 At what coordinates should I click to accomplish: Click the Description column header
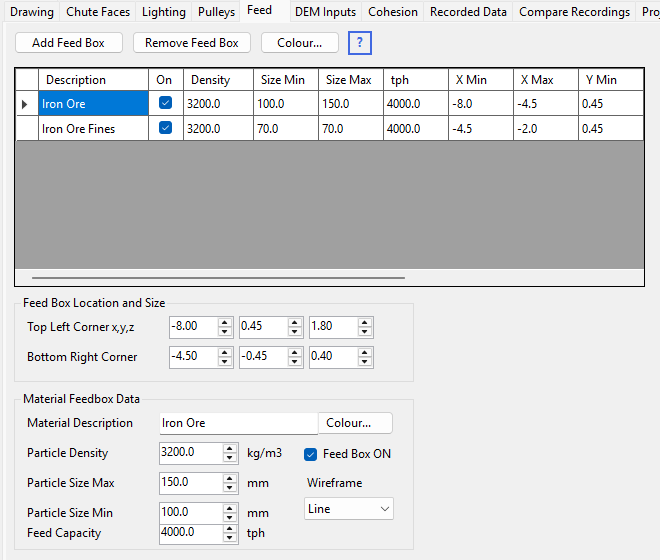tap(93, 80)
